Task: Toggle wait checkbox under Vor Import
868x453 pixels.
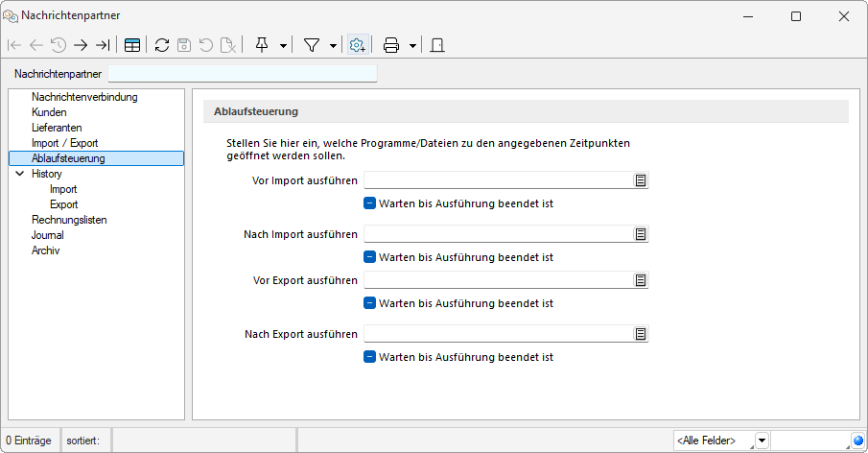Action: tap(370, 203)
